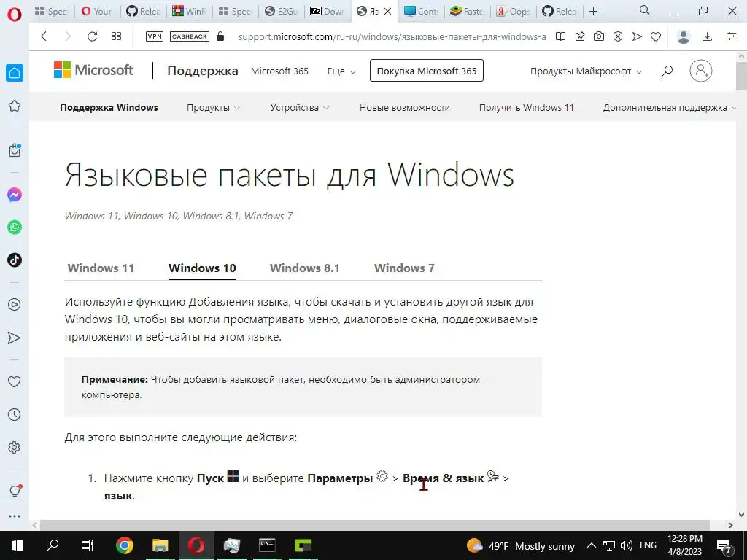This screenshot has width=747, height=560.
Task: Open Chrome from the taskbar
Action: pos(124,545)
